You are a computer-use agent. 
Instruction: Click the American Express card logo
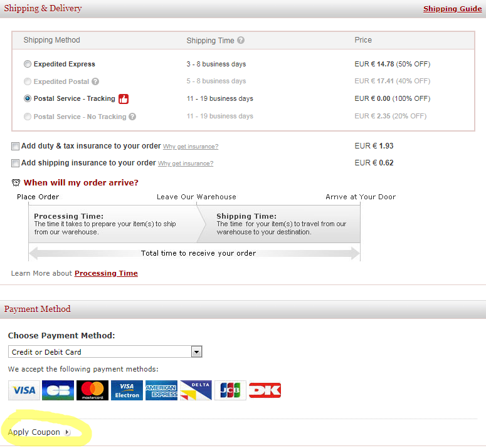point(161,390)
